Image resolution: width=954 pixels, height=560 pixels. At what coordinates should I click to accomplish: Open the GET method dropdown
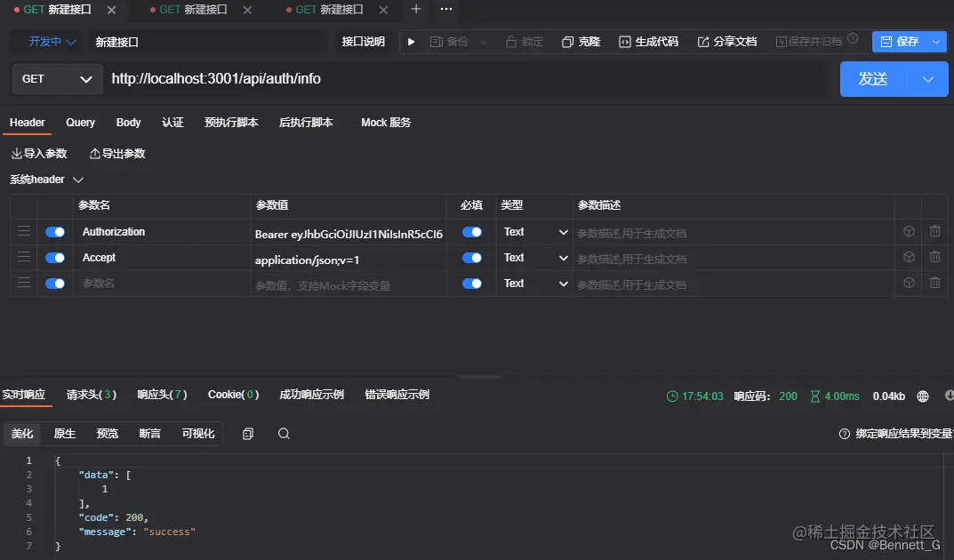click(57, 79)
